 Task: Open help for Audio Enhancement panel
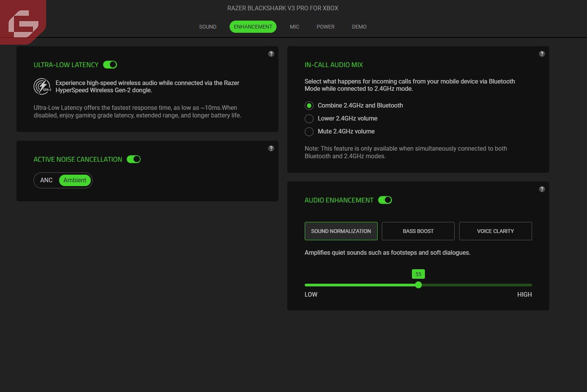click(x=542, y=189)
